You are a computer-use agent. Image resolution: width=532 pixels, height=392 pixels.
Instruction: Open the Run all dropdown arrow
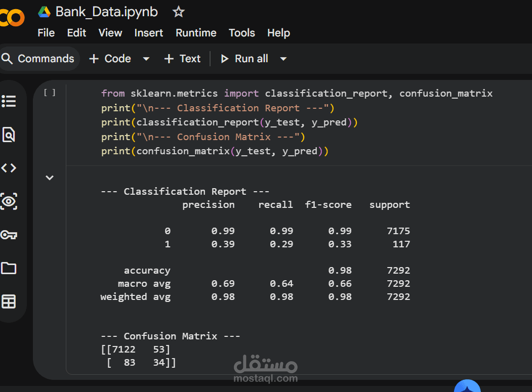coord(283,59)
